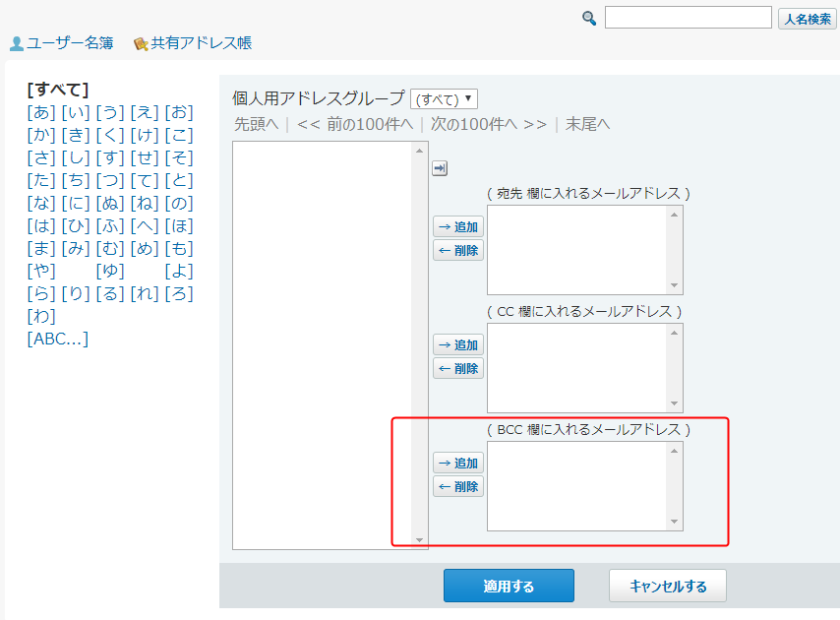Click the address list scrollbar down arrow
The width and height of the screenshot is (840, 620).
coord(419,540)
